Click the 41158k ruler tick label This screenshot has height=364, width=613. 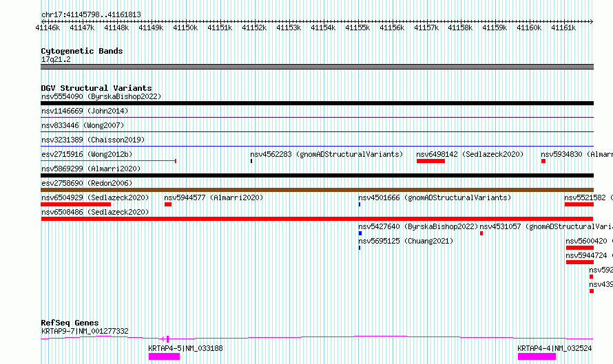[460, 28]
